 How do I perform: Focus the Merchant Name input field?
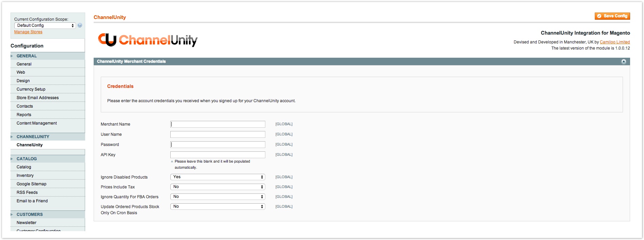pos(217,124)
